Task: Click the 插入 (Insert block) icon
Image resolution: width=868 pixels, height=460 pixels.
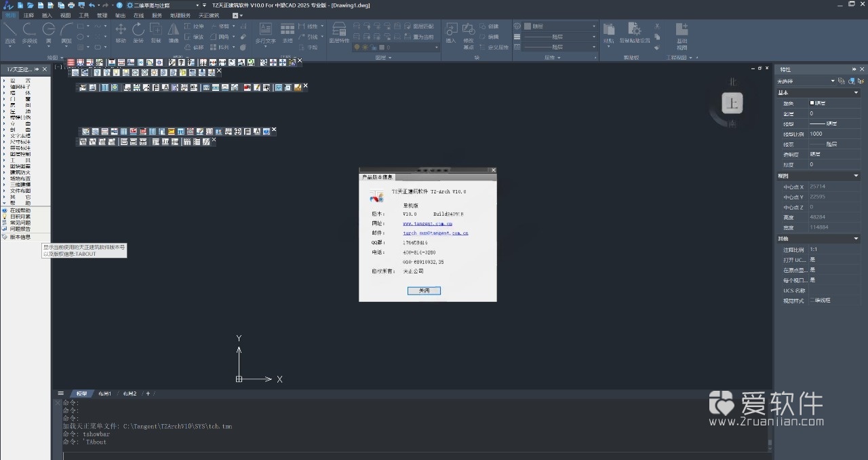Action: [x=451, y=33]
